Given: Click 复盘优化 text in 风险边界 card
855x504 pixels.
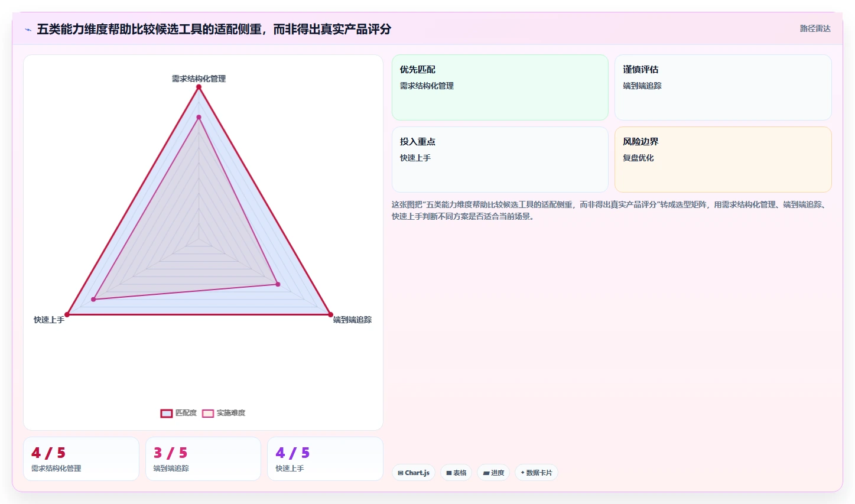Looking at the screenshot, I should 638,158.
